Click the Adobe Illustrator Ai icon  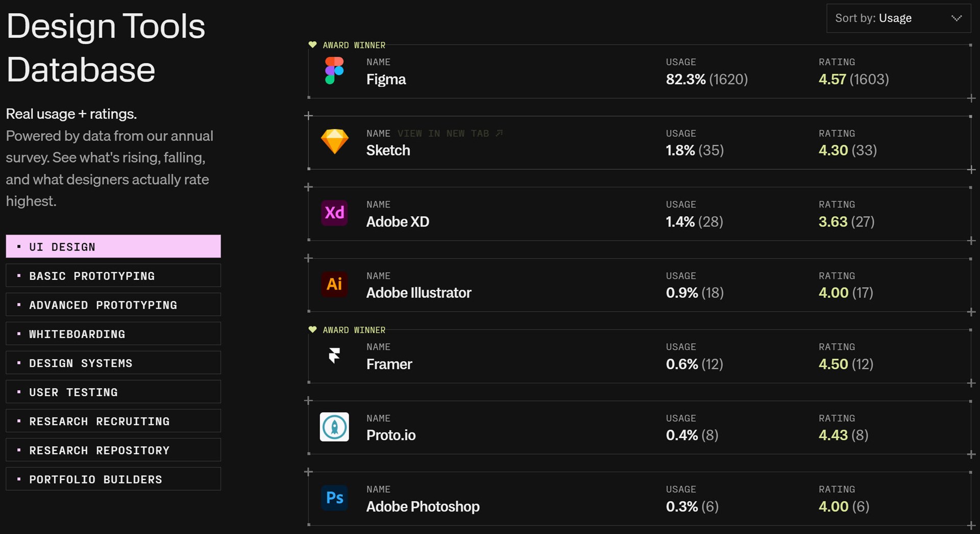coord(334,284)
